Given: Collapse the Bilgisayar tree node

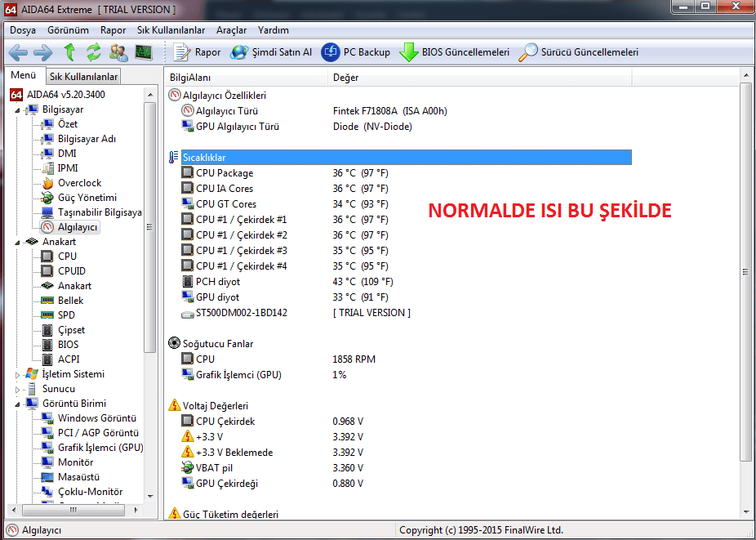Looking at the screenshot, I should [x=18, y=110].
